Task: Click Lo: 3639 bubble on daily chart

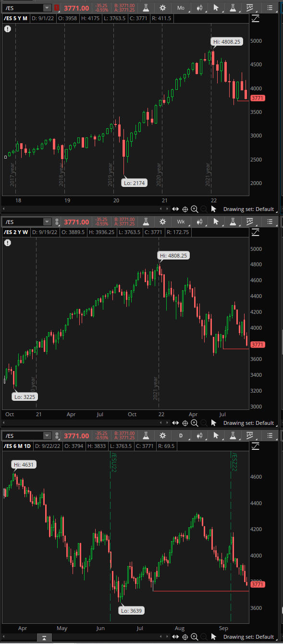Action: [132, 610]
